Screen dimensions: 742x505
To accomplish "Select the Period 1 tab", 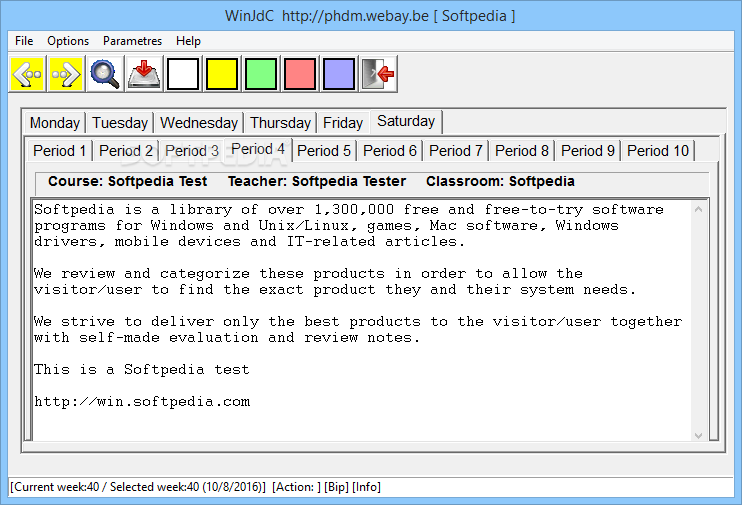I will (x=60, y=151).
